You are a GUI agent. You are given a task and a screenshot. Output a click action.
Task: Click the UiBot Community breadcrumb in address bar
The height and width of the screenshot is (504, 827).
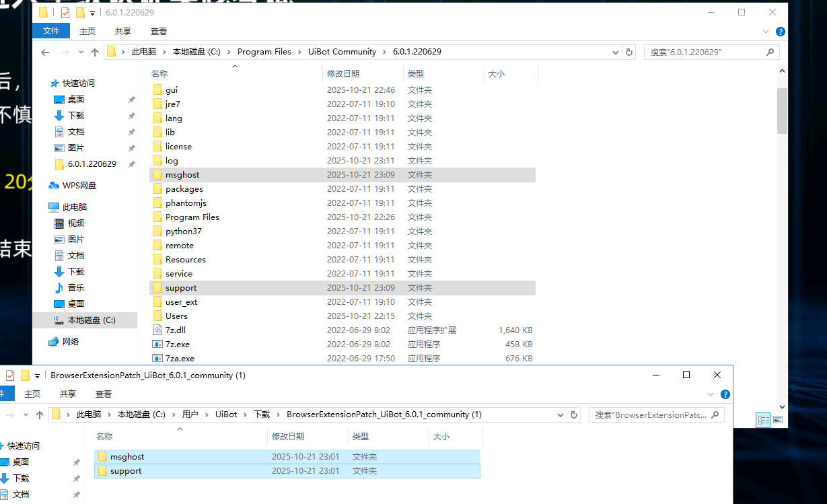coord(342,52)
